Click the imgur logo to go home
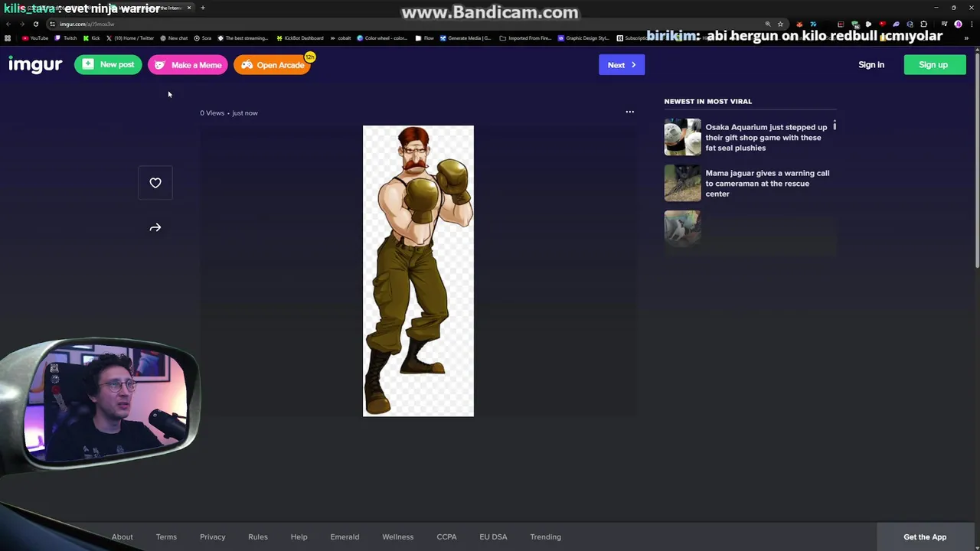980x551 pixels. coord(35,65)
